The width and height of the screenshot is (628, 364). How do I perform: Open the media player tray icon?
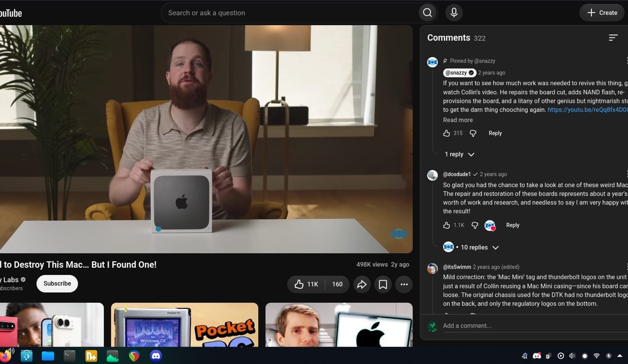coord(561,356)
